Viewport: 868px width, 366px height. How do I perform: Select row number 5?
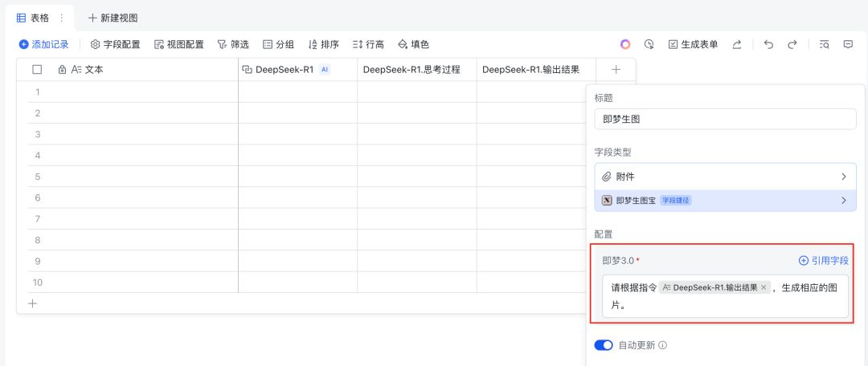pyautogui.click(x=38, y=177)
